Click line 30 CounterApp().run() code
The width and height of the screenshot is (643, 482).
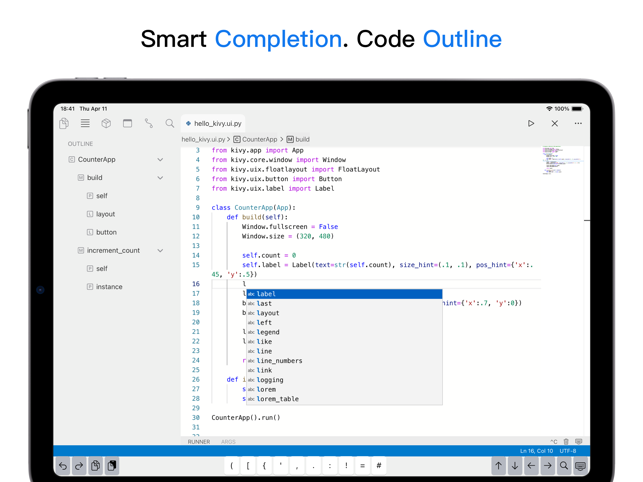[x=246, y=418]
